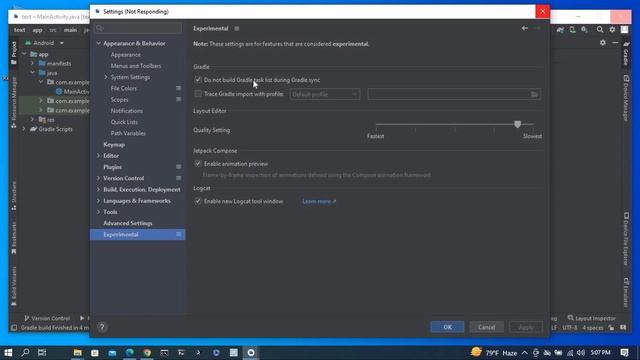
Task: Click the Apply button
Action: coord(526,327)
